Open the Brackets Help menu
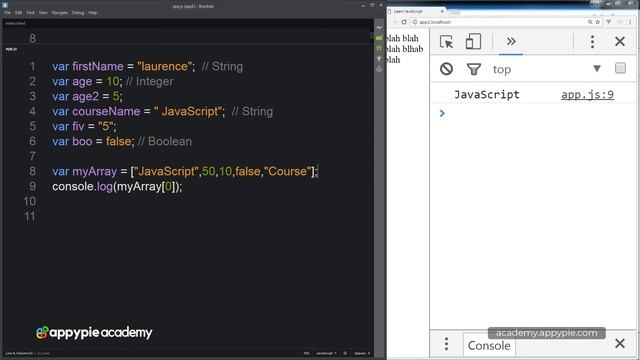 pyautogui.click(x=93, y=13)
